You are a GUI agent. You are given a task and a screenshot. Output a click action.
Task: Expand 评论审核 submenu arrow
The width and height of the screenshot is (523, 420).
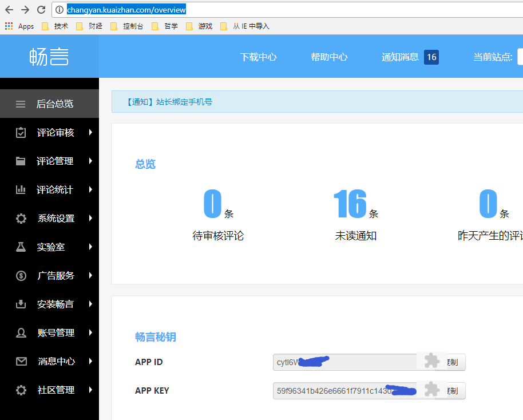pyautogui.click(x=90, y=132)
